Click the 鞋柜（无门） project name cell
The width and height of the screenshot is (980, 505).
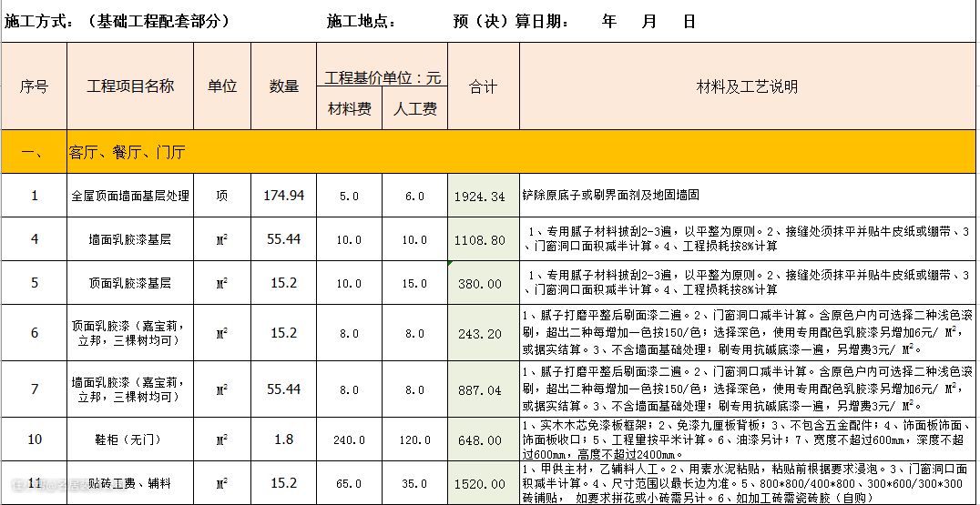pyautogui.click(x=130, y=440)
